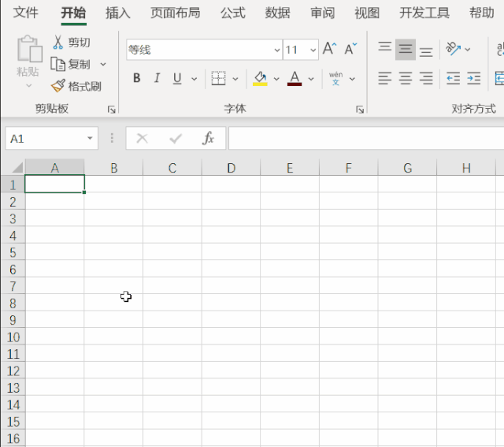Select the 开始 Home tab
The image size is (504, 447).
click(x=73, y=13)
